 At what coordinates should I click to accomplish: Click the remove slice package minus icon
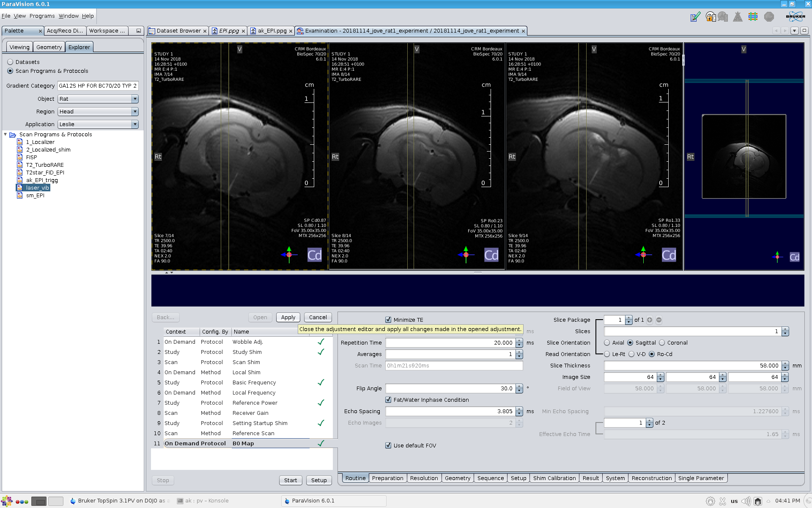(x=659, y=320)
